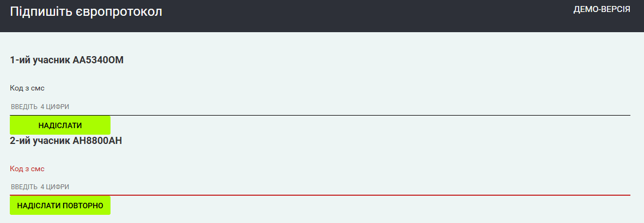Click license plate text AA5340OM
This screenshot has width=644, height=223.
(98, 60)
